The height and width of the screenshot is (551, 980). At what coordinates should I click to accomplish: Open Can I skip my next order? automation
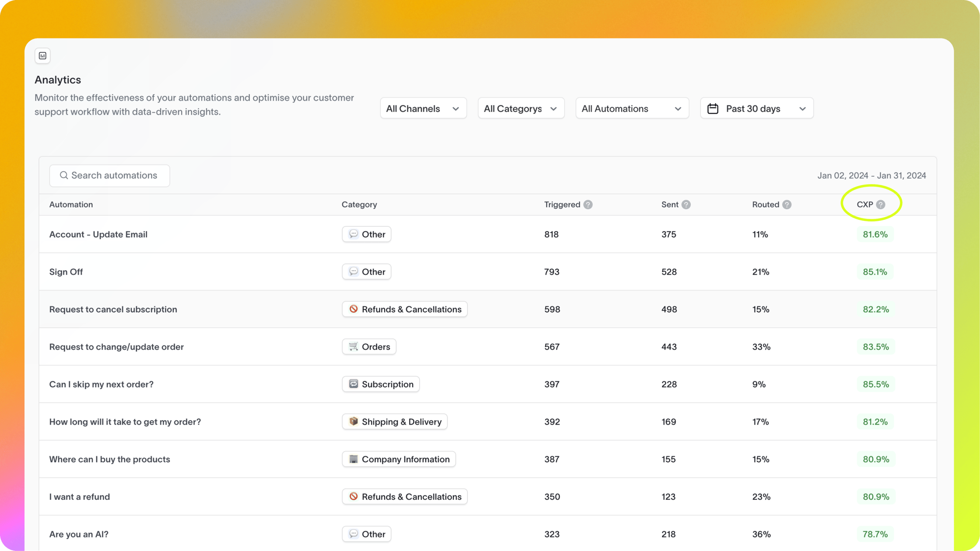(101, 384)
